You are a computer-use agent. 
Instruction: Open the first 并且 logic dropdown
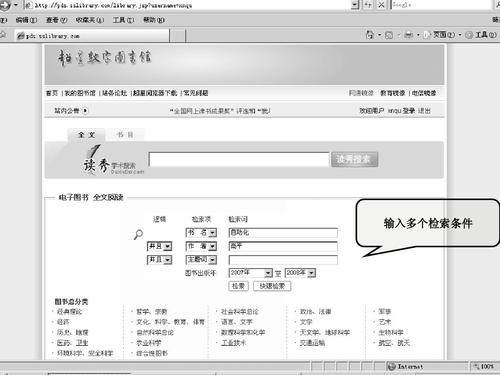[159, 246]
